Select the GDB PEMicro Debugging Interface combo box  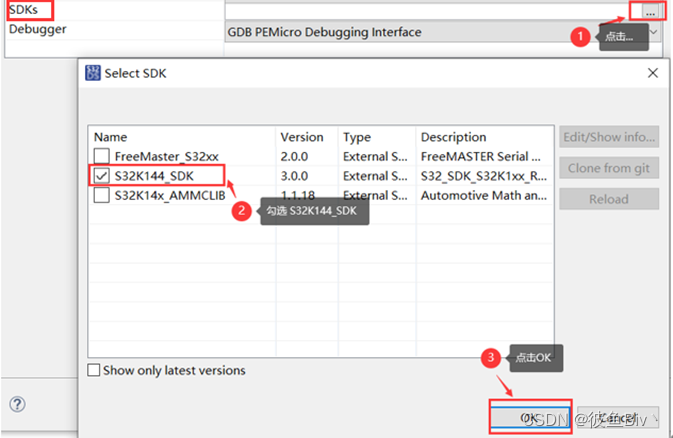(x=443, y=32)
